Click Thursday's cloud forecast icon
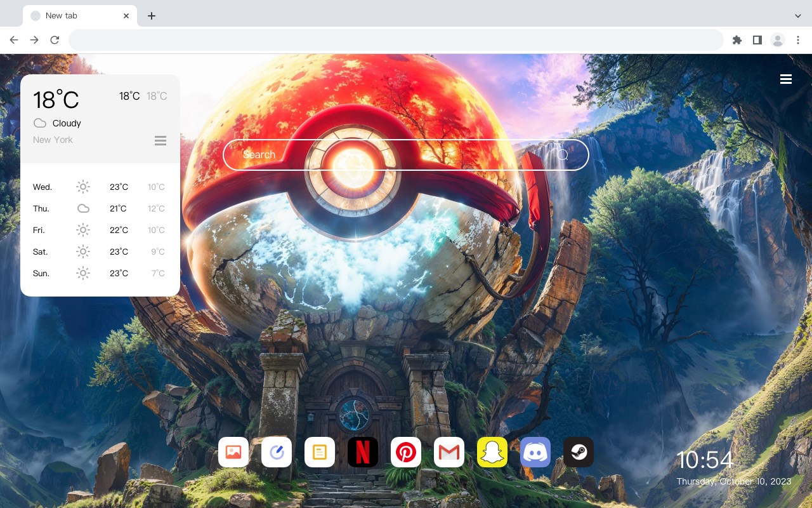Image resolution: width=812 pixels, height=508 pixels. [83, 208]
